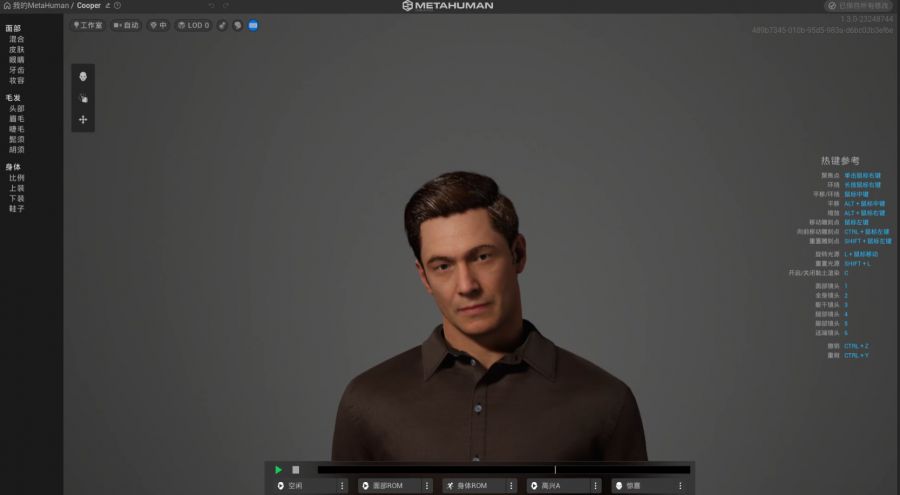The height and width of the screenshot is (495, 900).
Task: Select the 高兴A animation clip
Action: 564,486
